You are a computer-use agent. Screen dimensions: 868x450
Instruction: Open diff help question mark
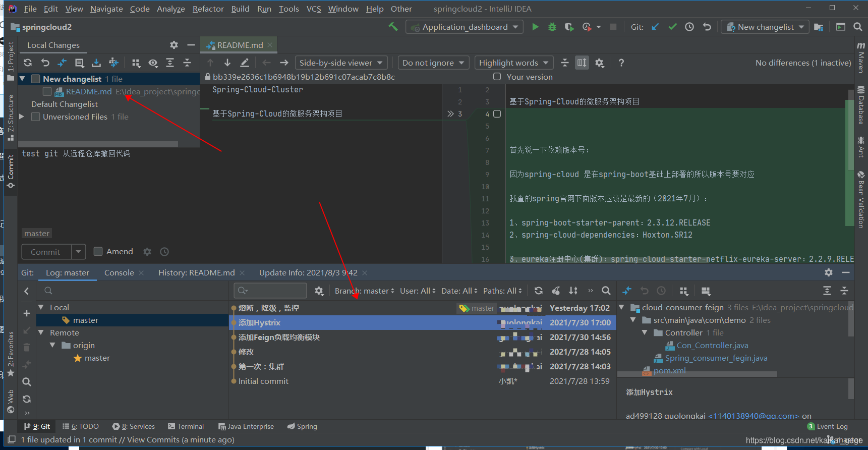pyautogui.click(x=621, y=63)
